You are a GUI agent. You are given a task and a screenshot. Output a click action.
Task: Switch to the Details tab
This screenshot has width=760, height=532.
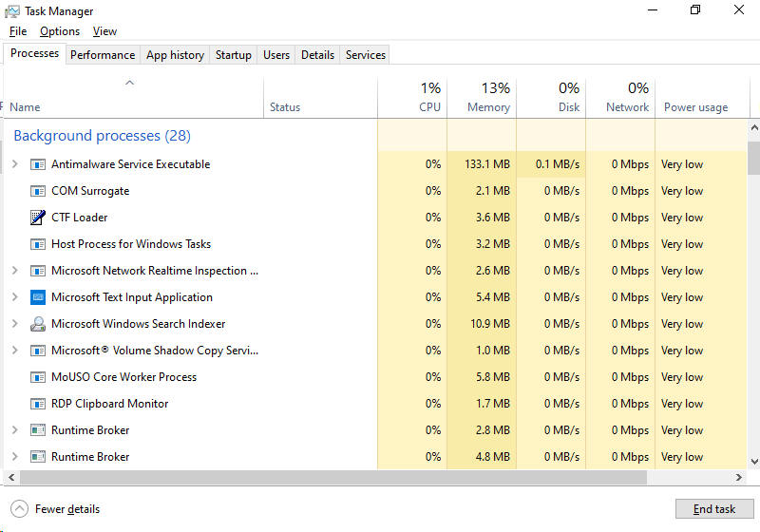317,55
